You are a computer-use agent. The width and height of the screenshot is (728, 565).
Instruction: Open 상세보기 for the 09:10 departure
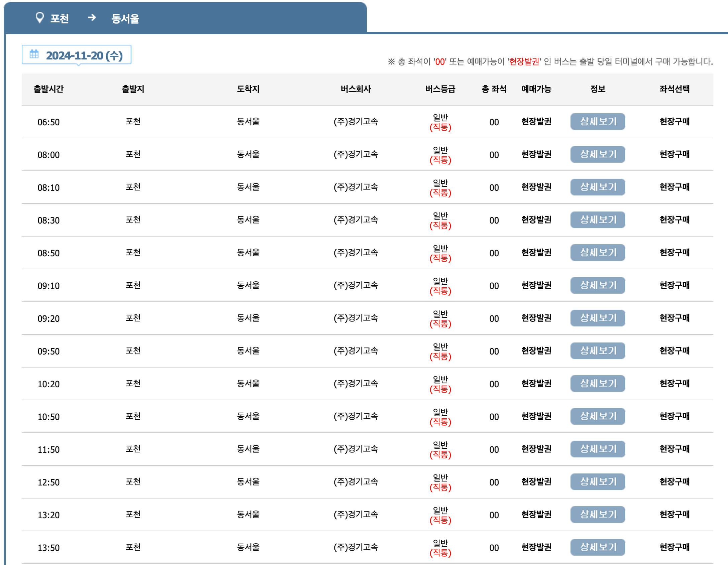pyautogui.click(x=598, y=285)
